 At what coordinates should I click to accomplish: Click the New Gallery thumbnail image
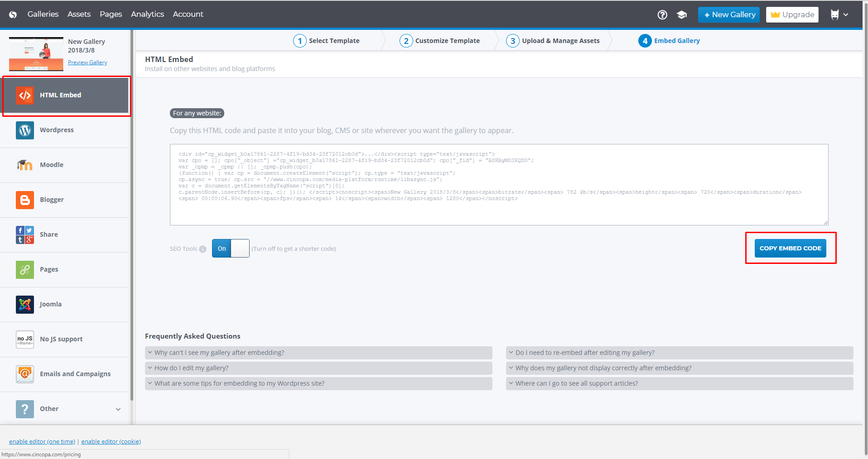coord(36,54)
